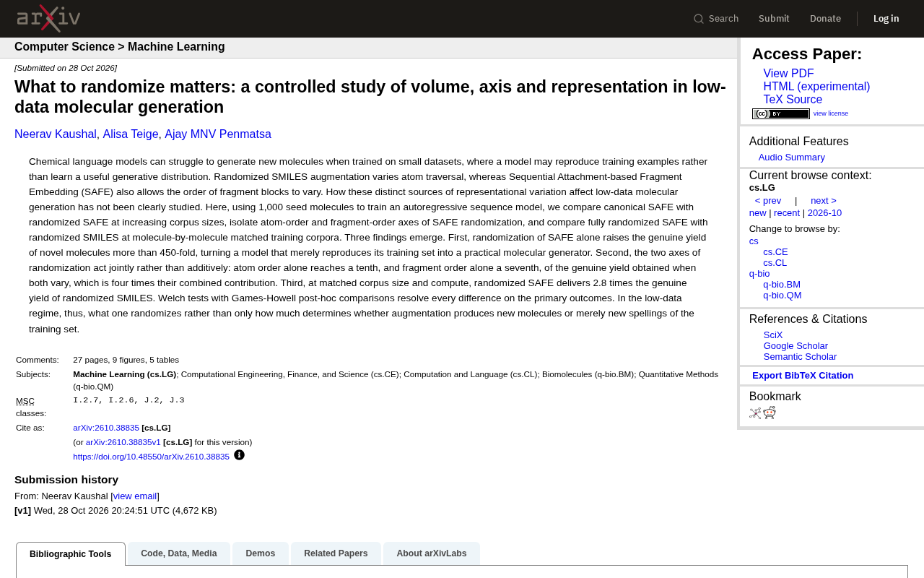
Task: Open author Ajay MNV Penmatsa's page
Action: pyautogui.click(x=218, y=134)
